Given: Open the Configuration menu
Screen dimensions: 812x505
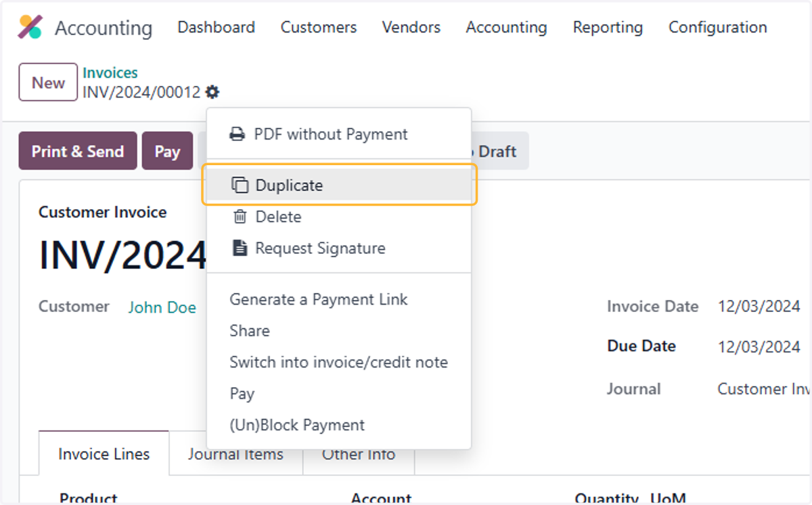Looking at the screenshot, I should tap(718, 27).
